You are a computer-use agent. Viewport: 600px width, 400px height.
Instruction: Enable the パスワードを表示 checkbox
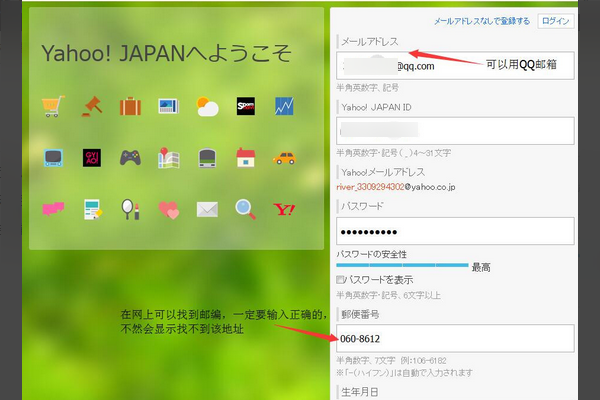point(342,279)
